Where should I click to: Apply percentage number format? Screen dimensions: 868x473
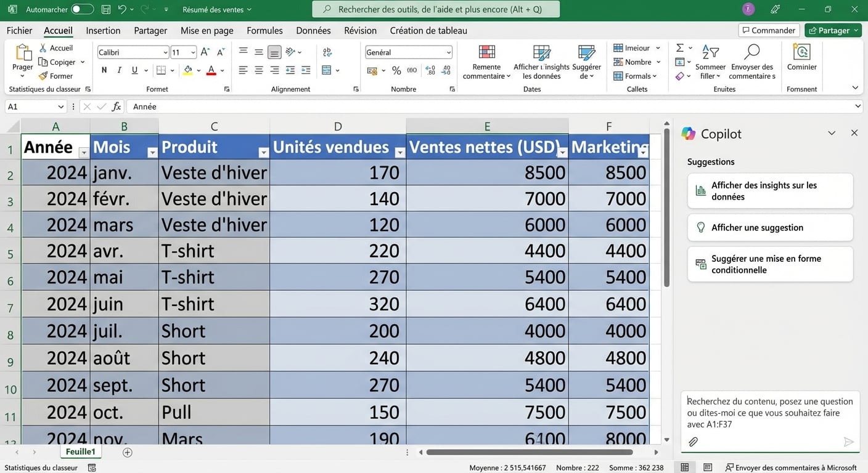click(x=397, y=70)
